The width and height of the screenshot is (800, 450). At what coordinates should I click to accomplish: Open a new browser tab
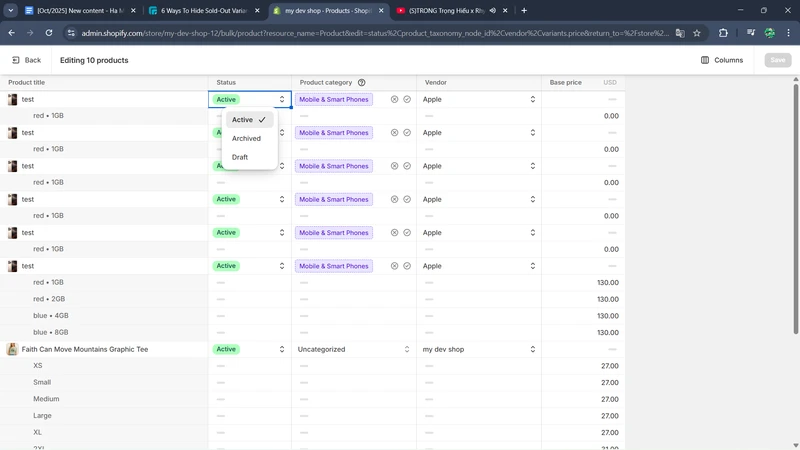524,11
